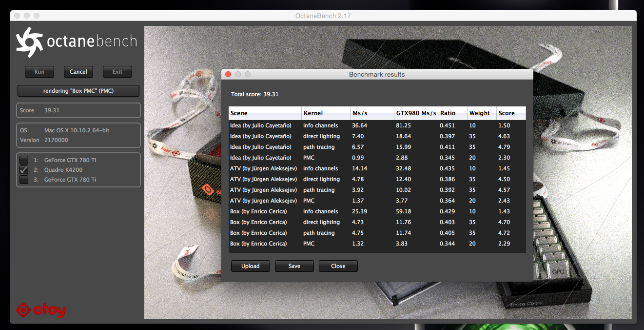
Task: Select the Idea path tracing row
Action: coord(377,147)
